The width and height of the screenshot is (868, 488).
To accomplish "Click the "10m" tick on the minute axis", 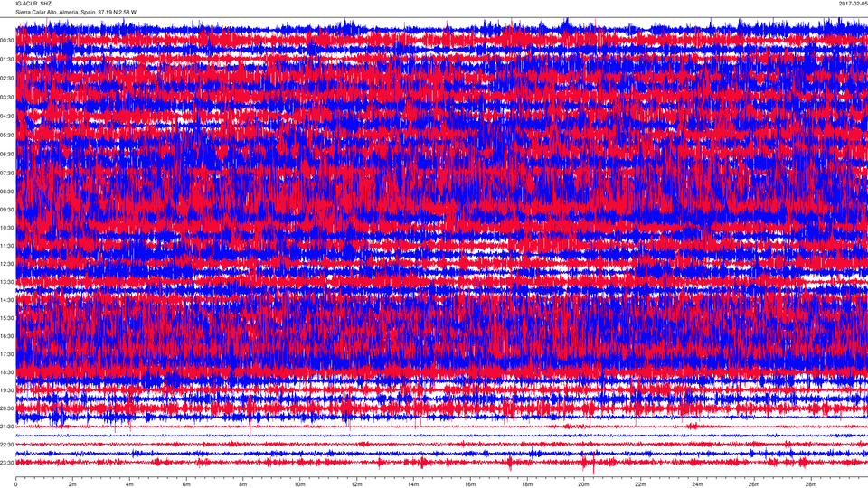I will click(299, 484).
